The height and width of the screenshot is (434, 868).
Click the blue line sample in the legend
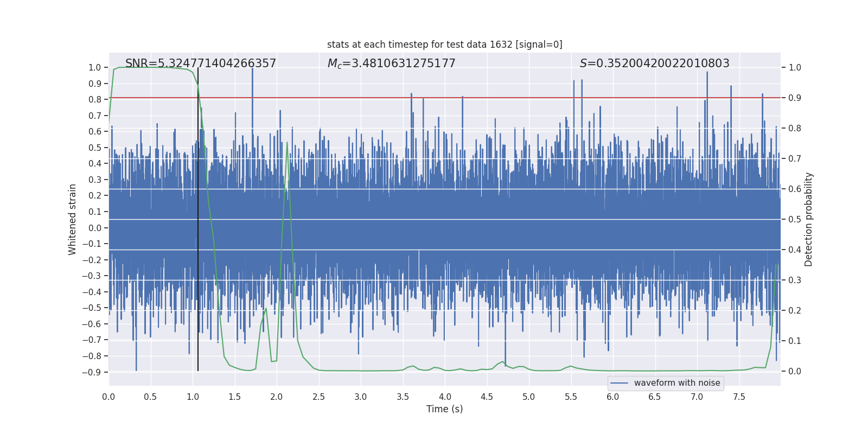(x=620, y=383)
